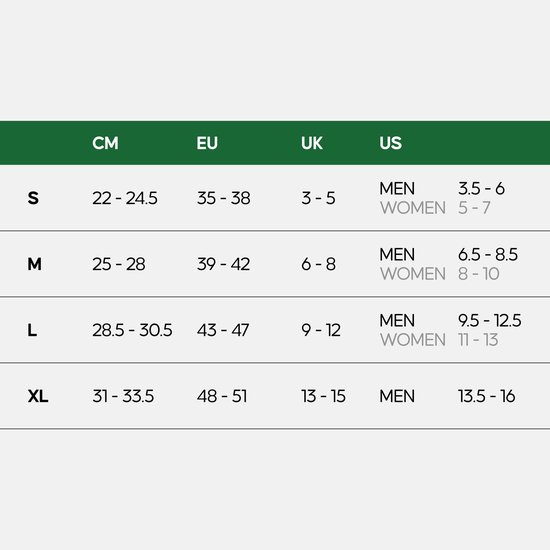Click the EU 48 - 51 cell

[x=222, y=396]
